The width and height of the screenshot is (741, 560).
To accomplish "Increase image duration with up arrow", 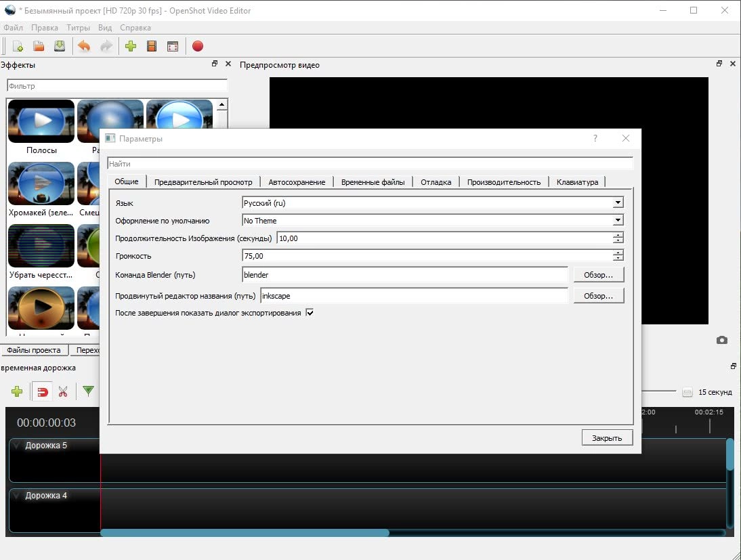I will [618, 235].
